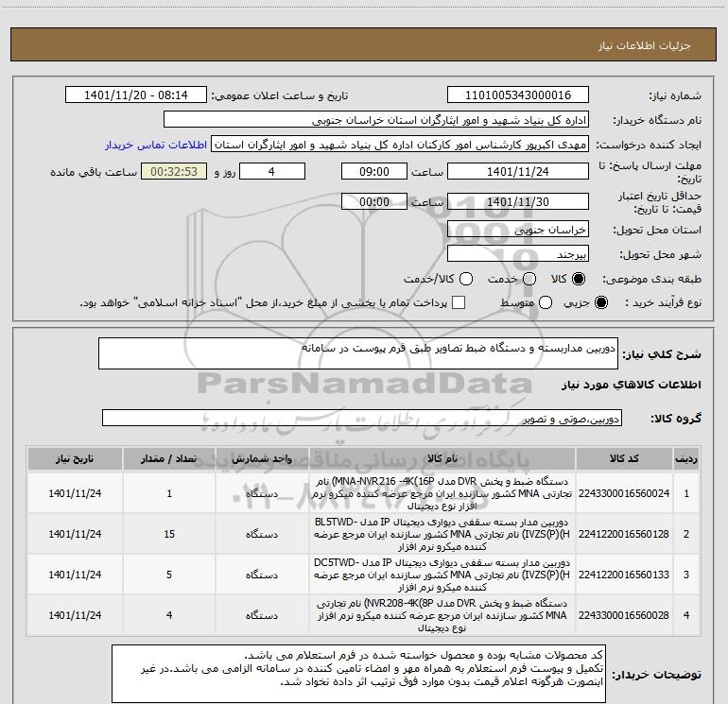The image size is (728, 704).
Task: Click product code 2241220016560128
Action: pos(624,534)
